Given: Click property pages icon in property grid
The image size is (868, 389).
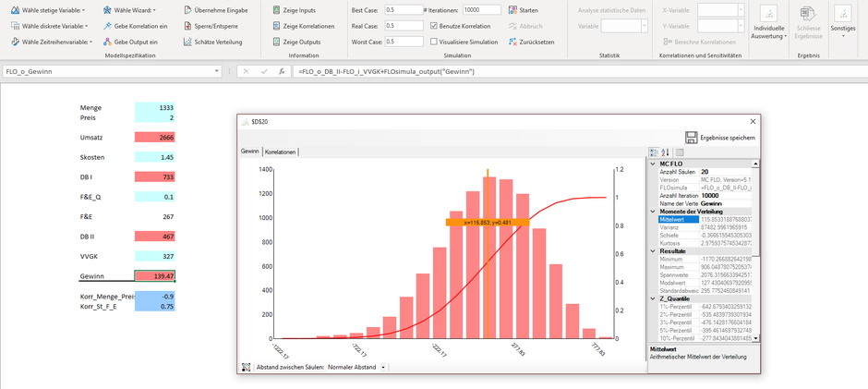Looking at the screenshot, I should pyautogui.click(x=680, y=152).
